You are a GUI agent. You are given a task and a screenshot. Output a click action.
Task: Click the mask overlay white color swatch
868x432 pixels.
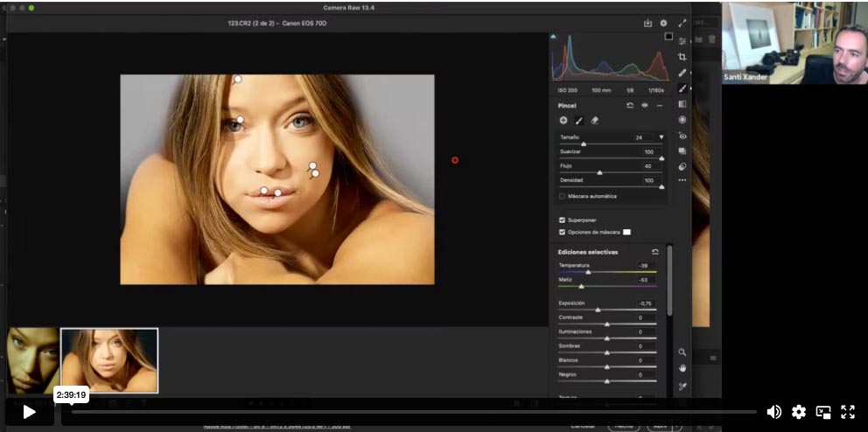(626, 233)
